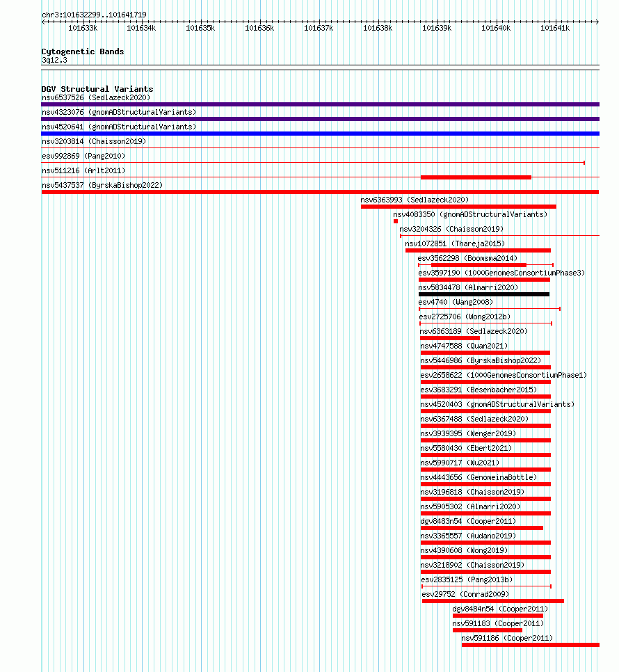The image size is (619, 672).
Task: Open nsv3939395 (Wenger2019) label
Action: pyautogui.click(x=468, y=433)
